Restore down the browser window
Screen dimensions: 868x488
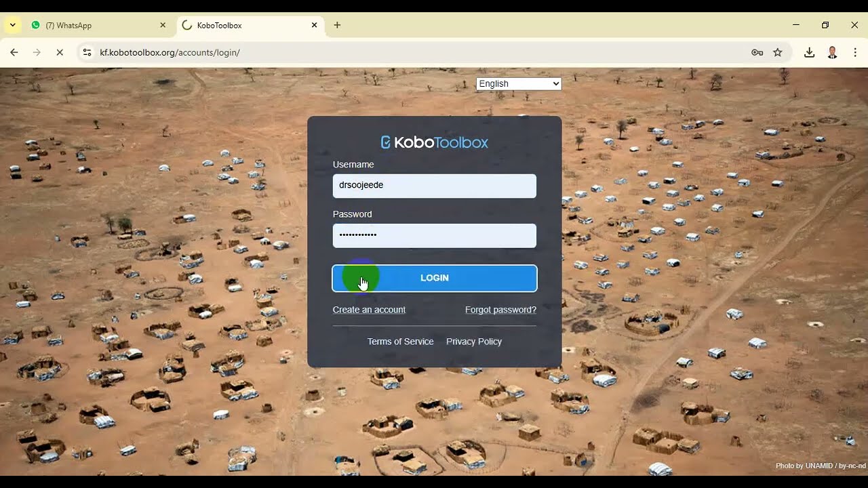(825, 25)
